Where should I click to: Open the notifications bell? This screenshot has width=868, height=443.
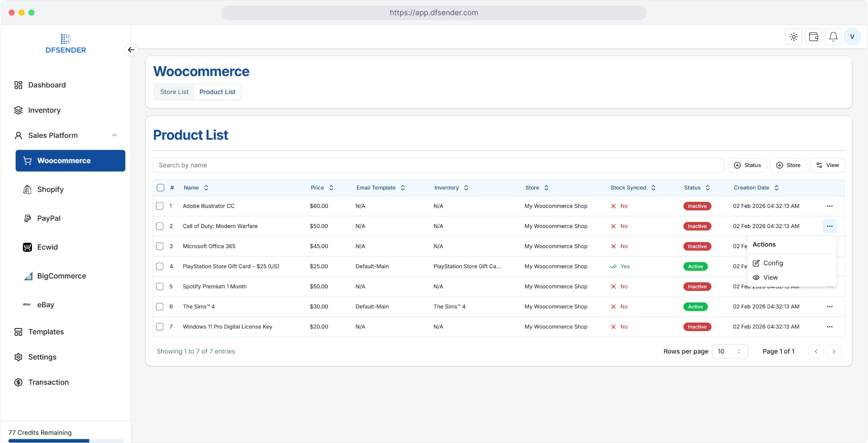click(833, 37)
